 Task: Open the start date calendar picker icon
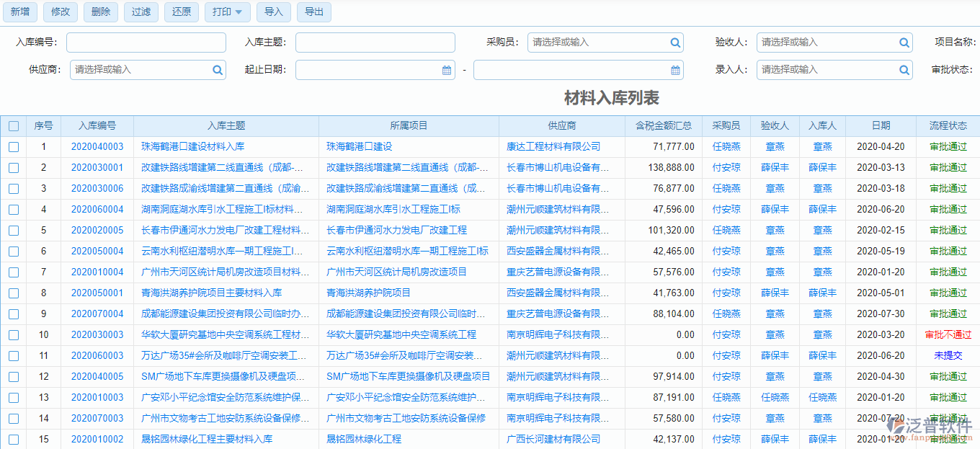pos(447,70)
